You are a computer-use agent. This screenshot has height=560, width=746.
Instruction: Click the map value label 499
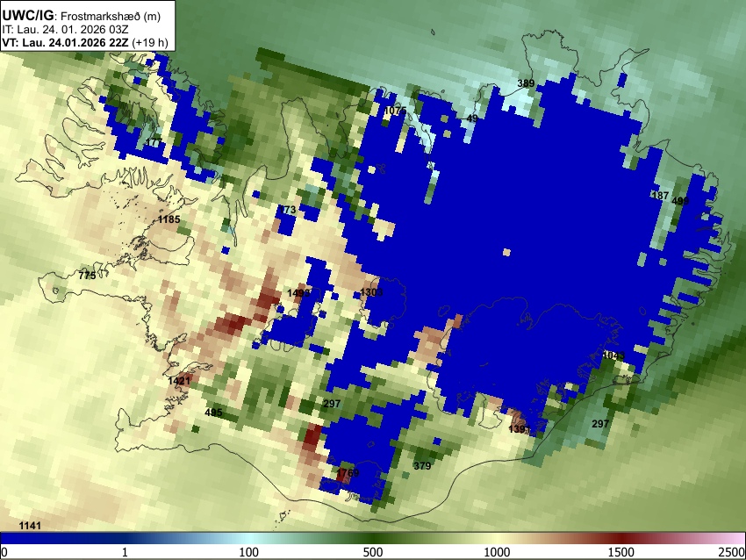pyautogui.click(x=680, y=201)
